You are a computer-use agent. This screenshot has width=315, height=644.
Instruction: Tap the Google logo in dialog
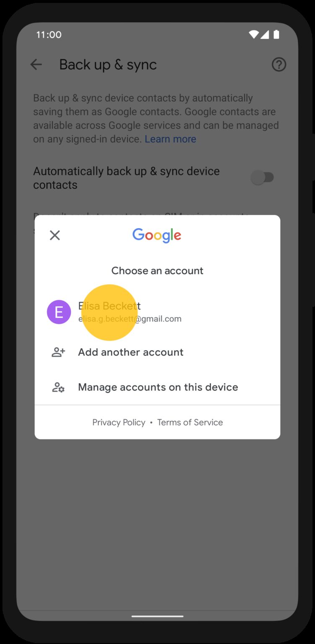point(157,236)
